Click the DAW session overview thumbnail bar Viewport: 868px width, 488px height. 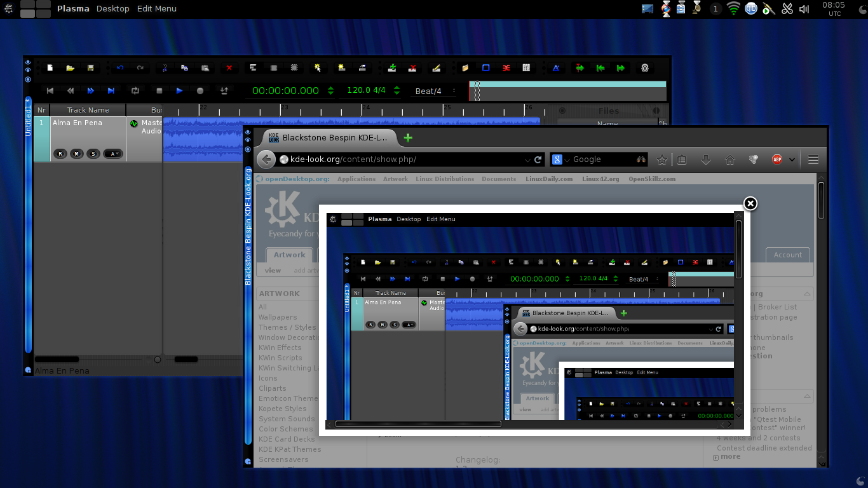tap(567, 91)
